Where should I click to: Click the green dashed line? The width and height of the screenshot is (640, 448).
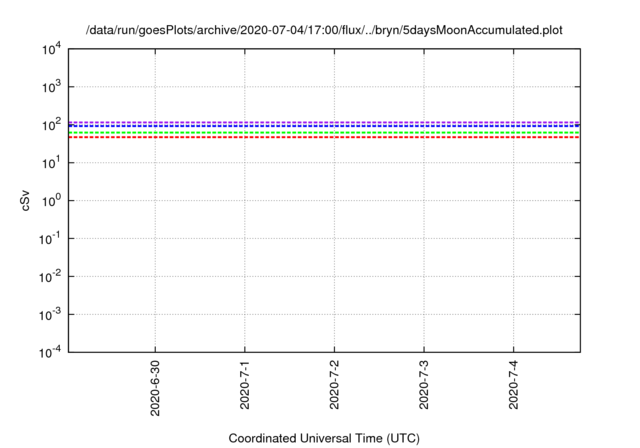(x=324, y=133)
